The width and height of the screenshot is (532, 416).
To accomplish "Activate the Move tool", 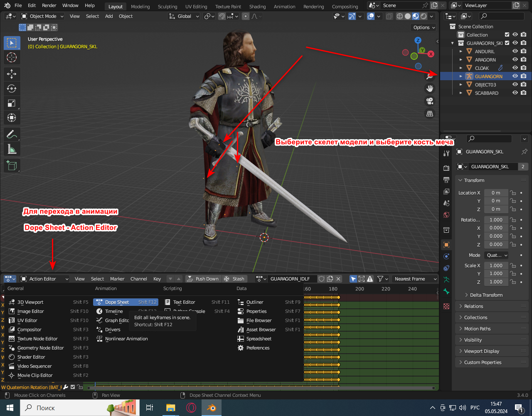I will [12, 74].
